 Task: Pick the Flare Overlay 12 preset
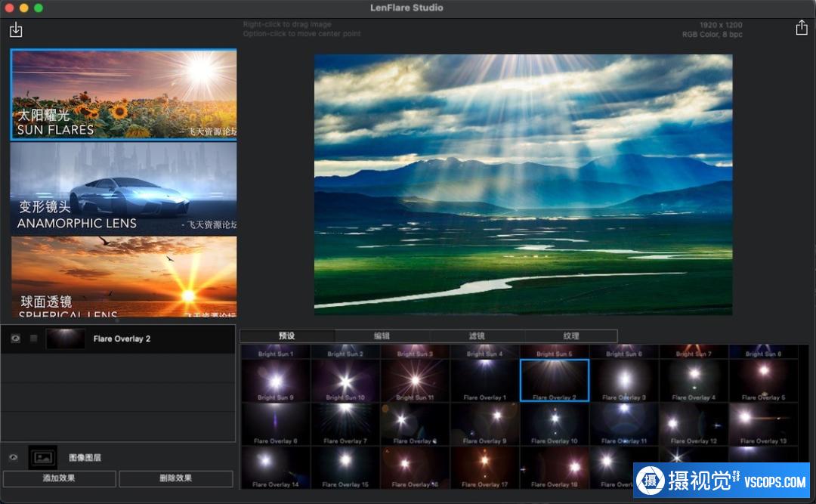click(694, 424)
